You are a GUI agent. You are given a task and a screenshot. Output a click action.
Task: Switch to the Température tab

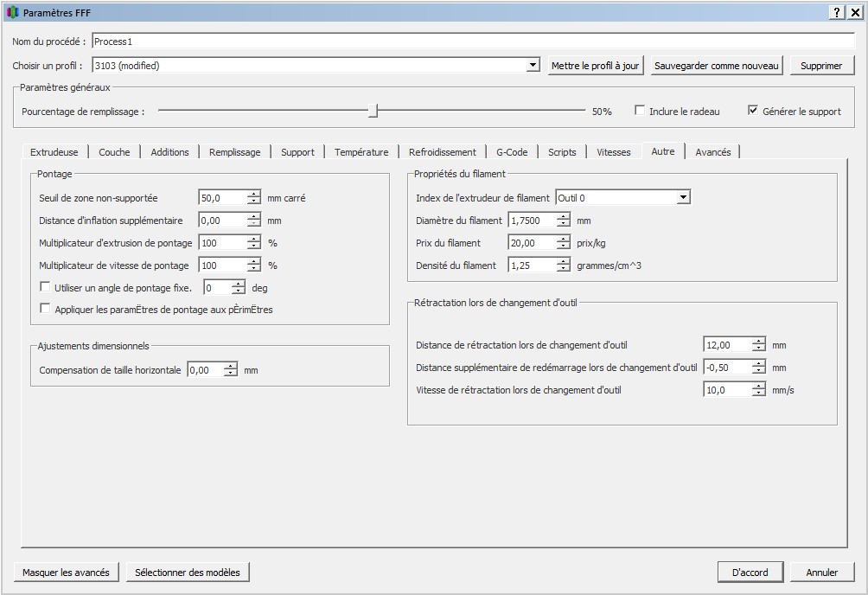pyautogui.click(x=361, y=152)
